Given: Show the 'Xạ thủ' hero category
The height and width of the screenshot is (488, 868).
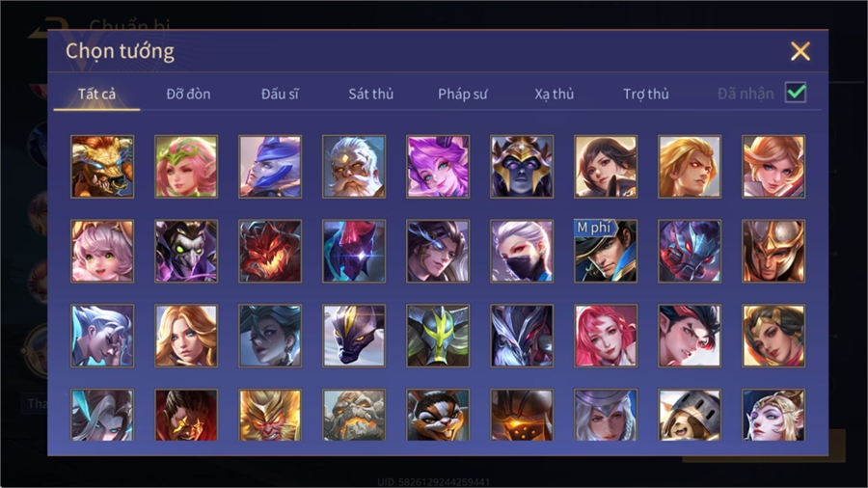Looking at the screenshot, I should click(555, 95).
